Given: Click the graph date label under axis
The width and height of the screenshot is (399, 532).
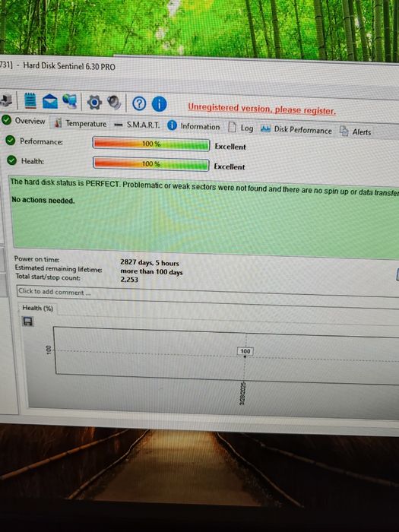Looking at the screenshot, I should [242, 393].
